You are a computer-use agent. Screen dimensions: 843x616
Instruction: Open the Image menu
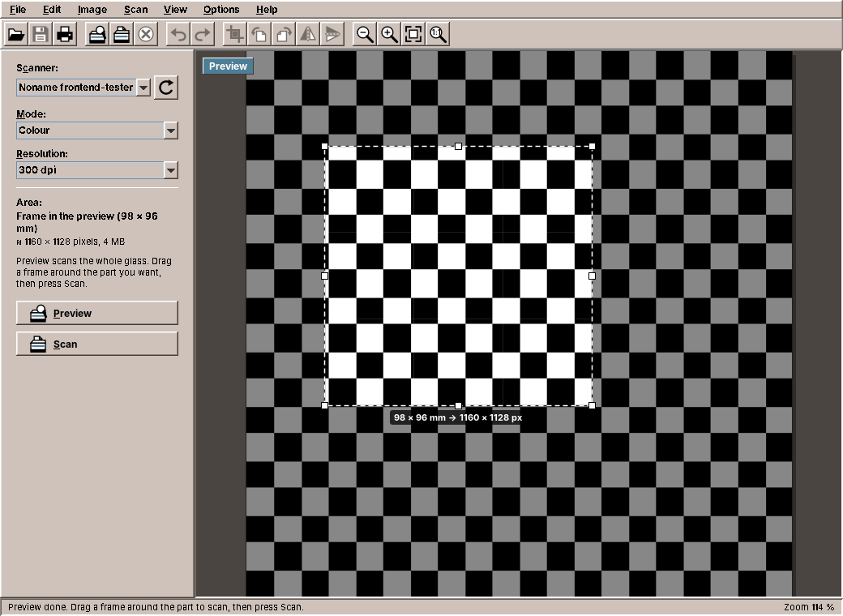click(x=92, y=10)
